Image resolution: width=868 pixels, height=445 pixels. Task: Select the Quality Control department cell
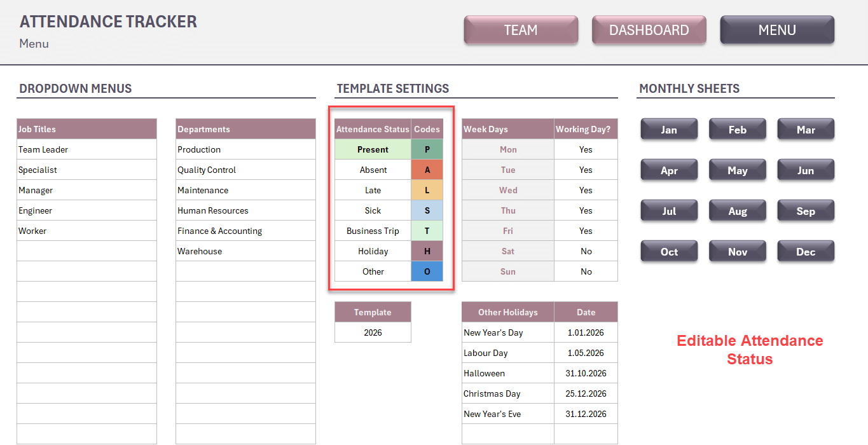point(245,170)
